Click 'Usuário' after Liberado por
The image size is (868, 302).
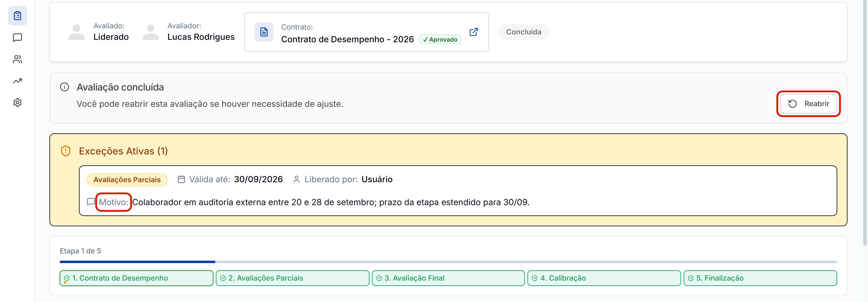(x=377, y=179)
